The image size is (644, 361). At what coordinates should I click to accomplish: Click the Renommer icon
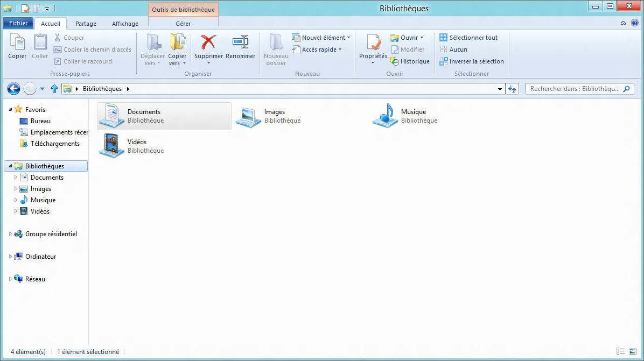point(240,42)
